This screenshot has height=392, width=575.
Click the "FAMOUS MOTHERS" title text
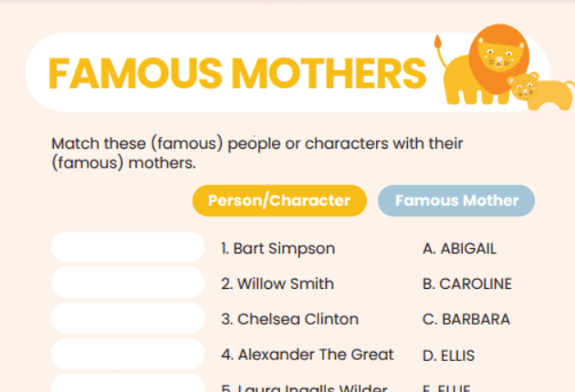237,74
